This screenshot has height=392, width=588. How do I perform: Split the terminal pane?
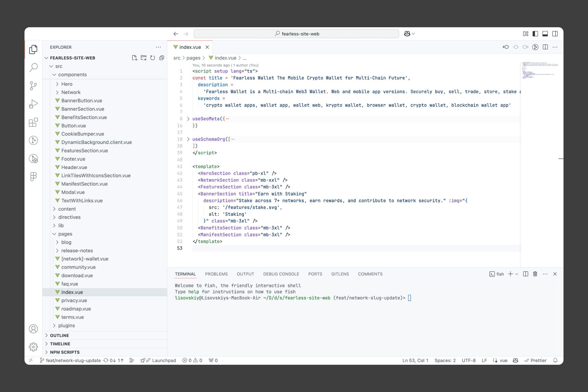point(526,274)
